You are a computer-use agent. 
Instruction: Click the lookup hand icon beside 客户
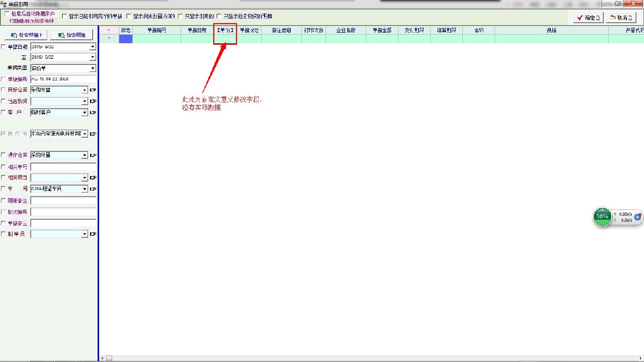[93, 113]
